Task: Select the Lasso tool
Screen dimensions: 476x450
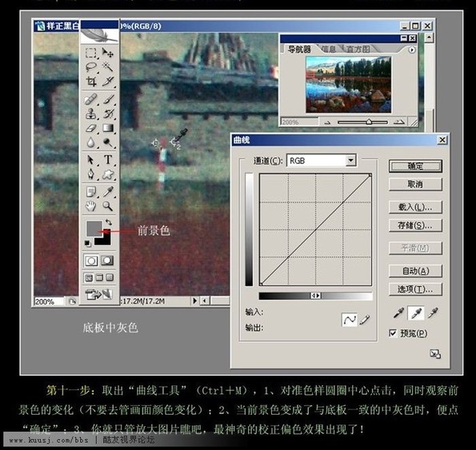Action: pos(90,66)
